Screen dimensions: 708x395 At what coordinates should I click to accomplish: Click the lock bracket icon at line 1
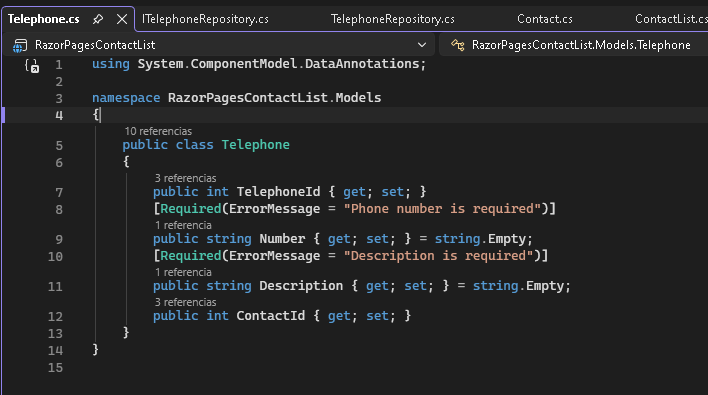pyautogui.click(x=32, y=66)
